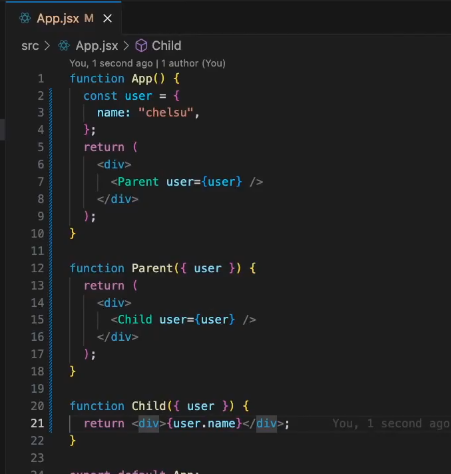Click closing div tag on line 16

[117, 337]
